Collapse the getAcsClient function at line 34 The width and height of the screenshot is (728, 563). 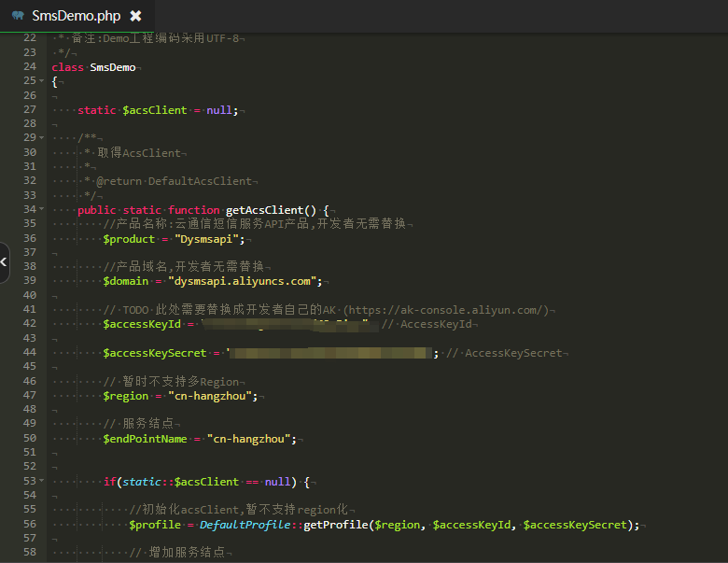point(41,210)
